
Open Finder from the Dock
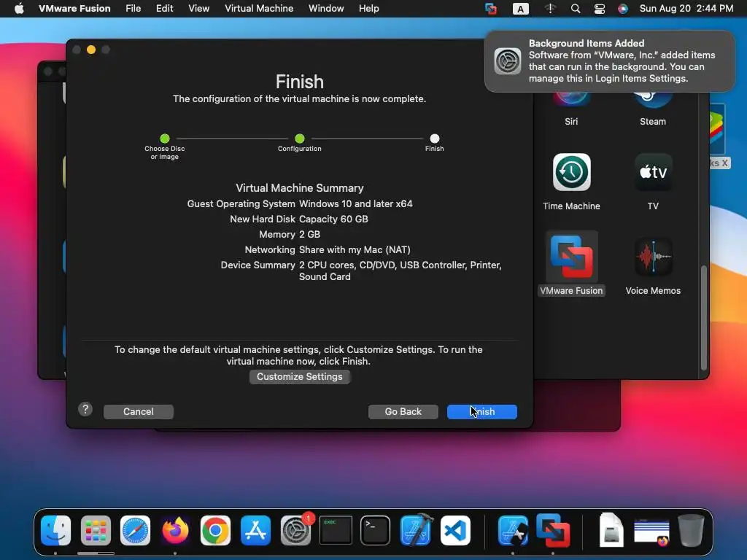pyautogui.click(x=55, y=530)
